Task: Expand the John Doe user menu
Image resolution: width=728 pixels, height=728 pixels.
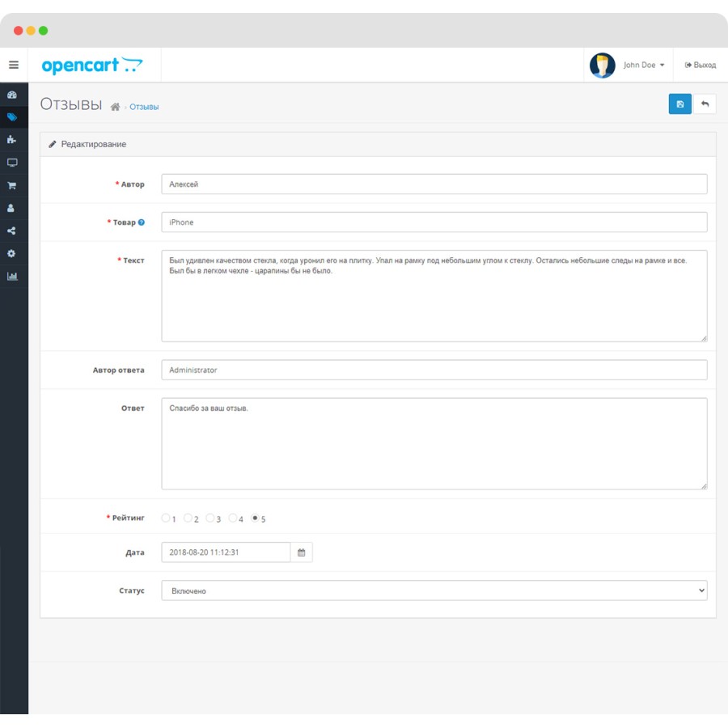Action: [x=644, y=65]
